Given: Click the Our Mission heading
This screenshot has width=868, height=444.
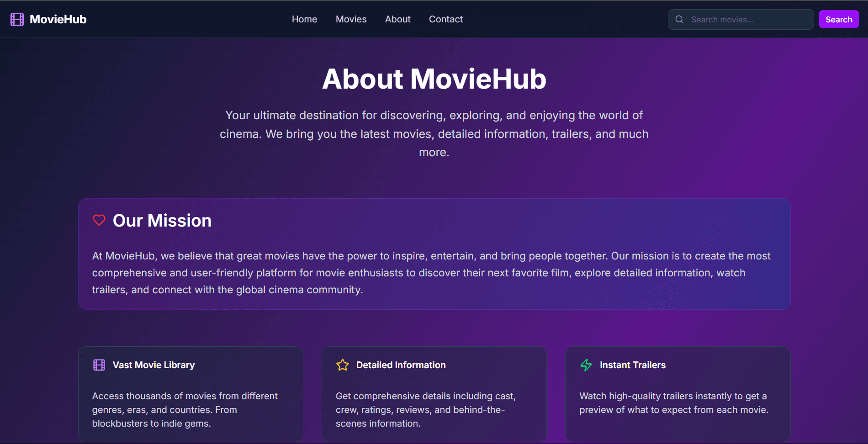Looking at the screenshot, I should pyautogui.click(x=162, y=221).
